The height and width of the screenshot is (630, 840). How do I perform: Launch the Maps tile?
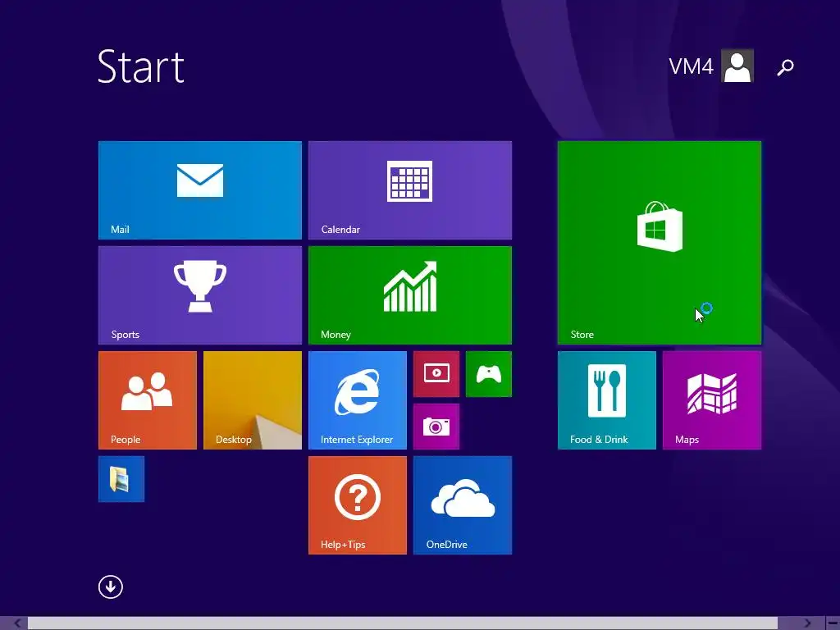[711, 400]
